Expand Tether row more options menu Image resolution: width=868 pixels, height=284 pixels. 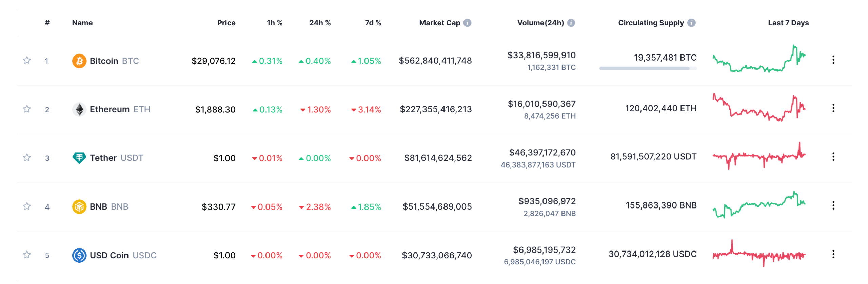coord(833,157)
